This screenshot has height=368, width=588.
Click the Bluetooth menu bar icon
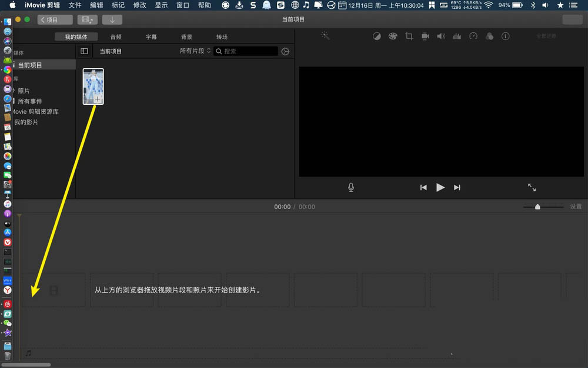[533, 5]
